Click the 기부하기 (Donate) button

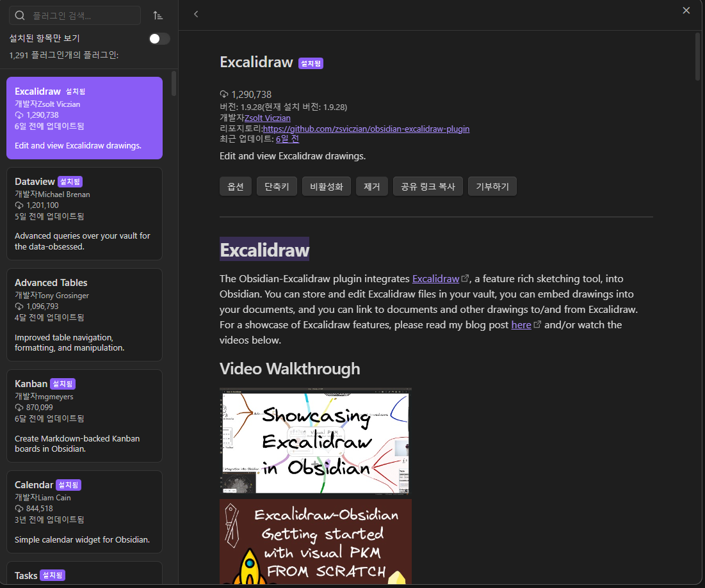click(x=492, y=186)
